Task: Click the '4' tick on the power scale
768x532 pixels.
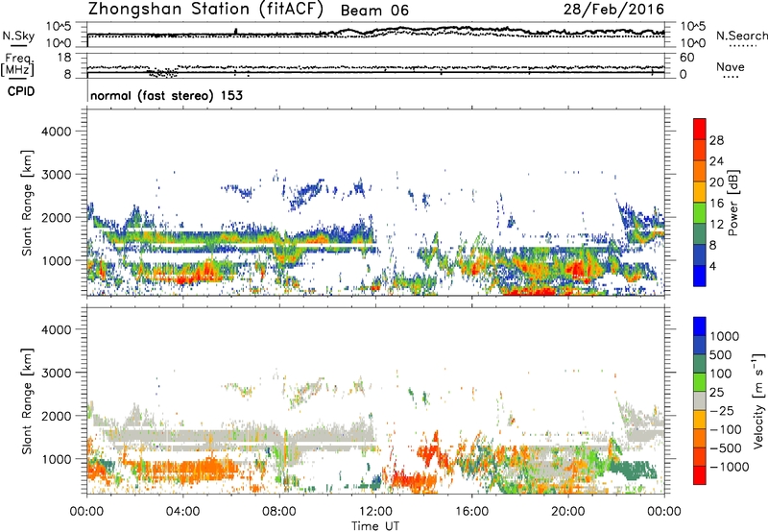Action: tap(712, 266)
